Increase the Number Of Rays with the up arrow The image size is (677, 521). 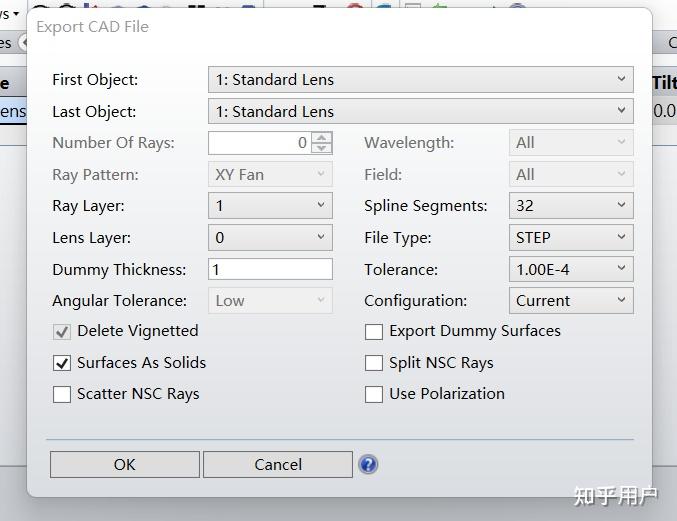tap(322, 137)
